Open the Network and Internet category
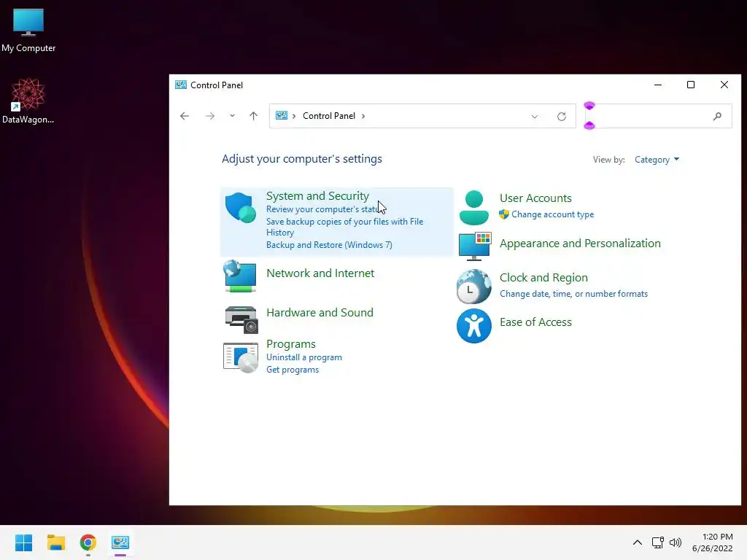This screenshot has height=560, width=747. tap(320, 273)
